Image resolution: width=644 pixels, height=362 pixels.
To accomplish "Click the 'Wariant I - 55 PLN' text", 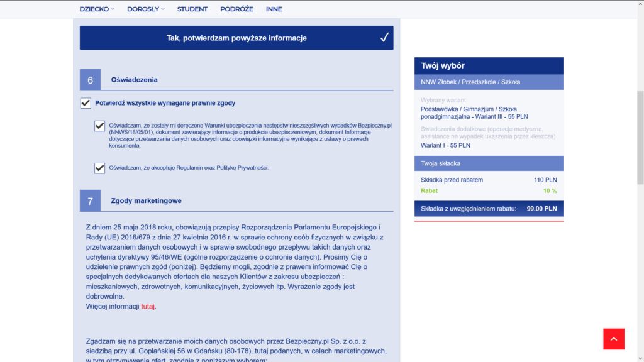I will coord(446,145).
